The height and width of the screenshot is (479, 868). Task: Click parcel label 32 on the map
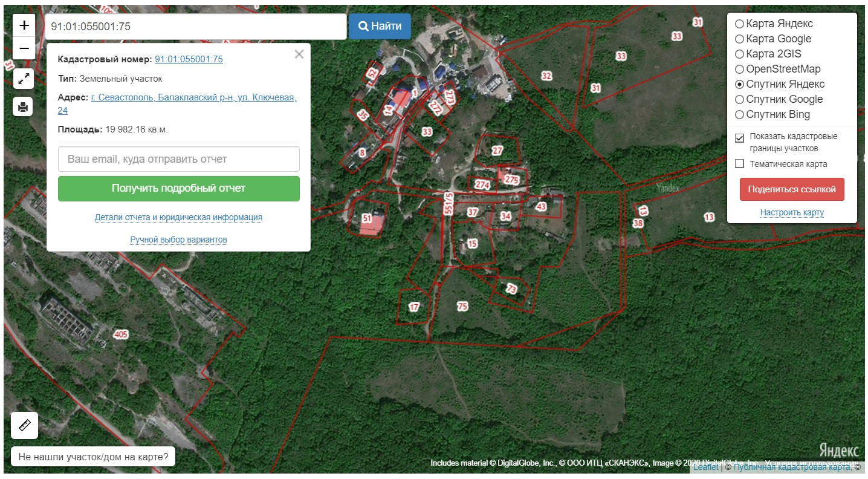(x=546, y=76)
